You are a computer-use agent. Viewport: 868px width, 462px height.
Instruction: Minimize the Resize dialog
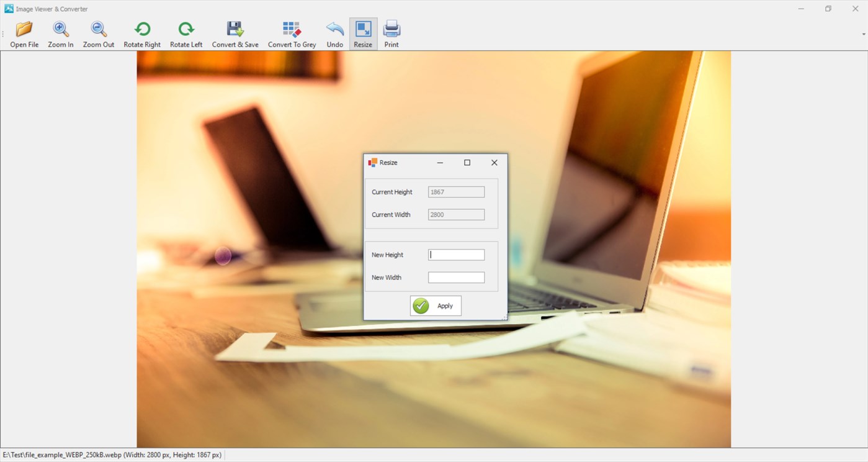440,162
